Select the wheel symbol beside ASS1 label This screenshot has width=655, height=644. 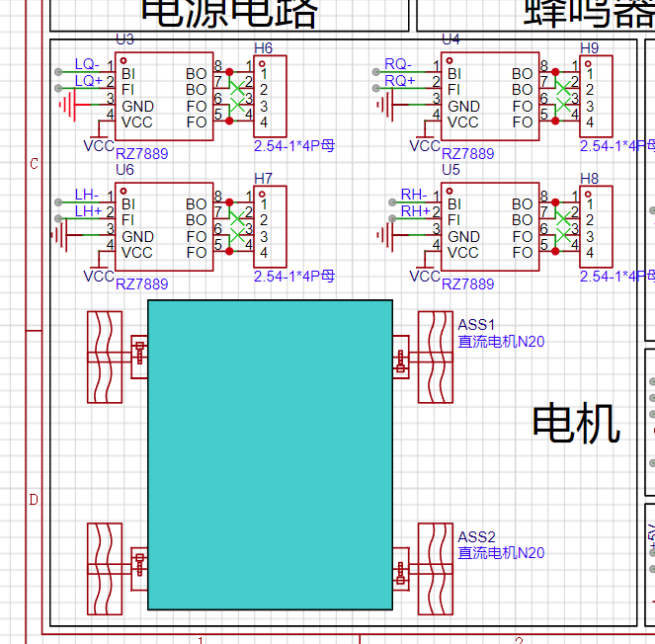[436, 358]
